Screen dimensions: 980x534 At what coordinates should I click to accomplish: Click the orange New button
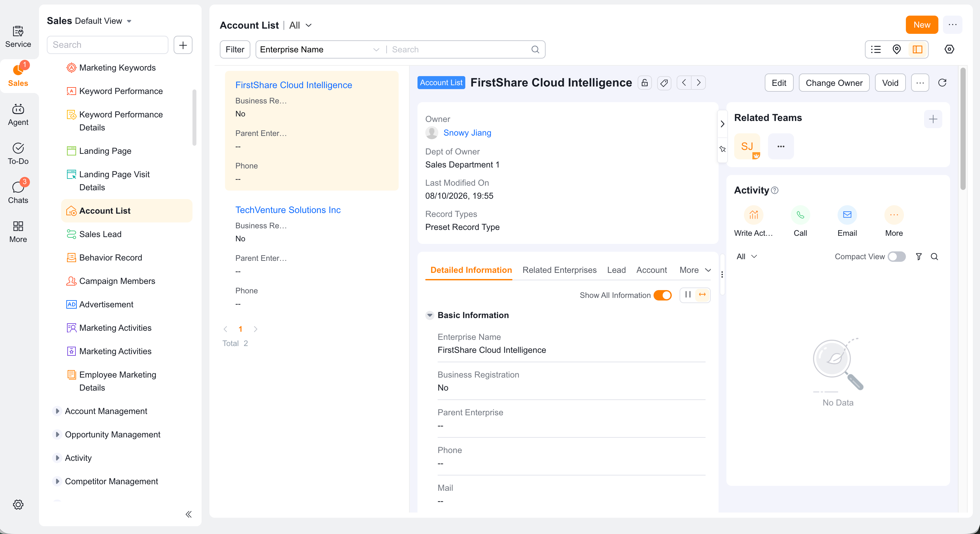(921, 25)
